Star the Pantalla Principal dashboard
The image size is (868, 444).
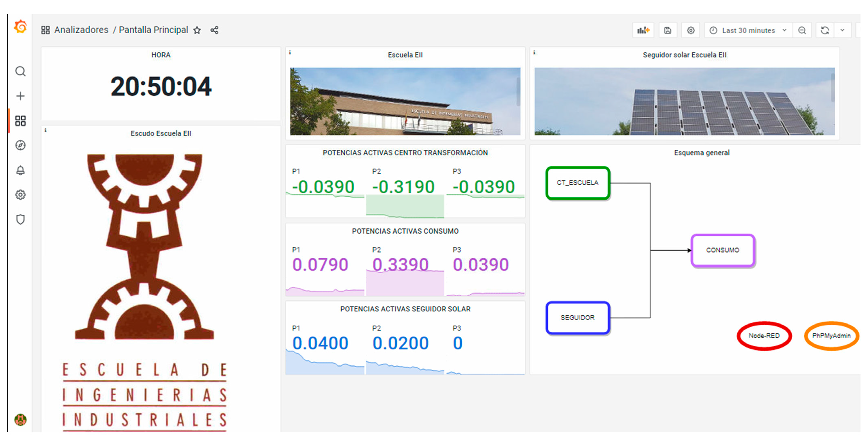tap(197, 30)
